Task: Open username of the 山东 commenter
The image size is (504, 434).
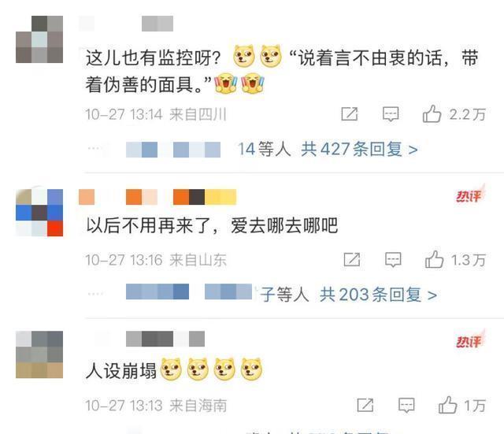Action: coord(157,197)
